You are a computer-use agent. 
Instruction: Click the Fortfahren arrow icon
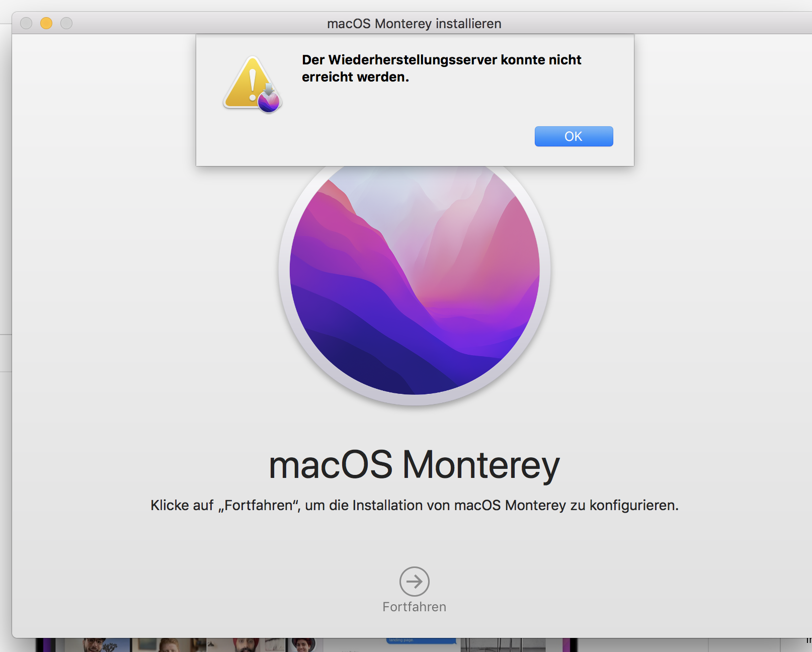point(414,582)
